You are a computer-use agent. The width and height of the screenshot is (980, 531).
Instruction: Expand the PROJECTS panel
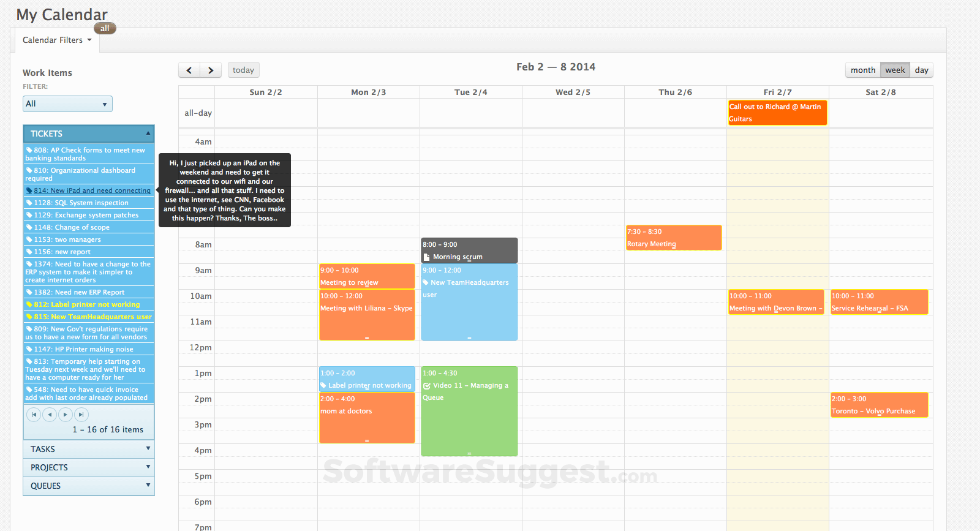coord(89,467)
